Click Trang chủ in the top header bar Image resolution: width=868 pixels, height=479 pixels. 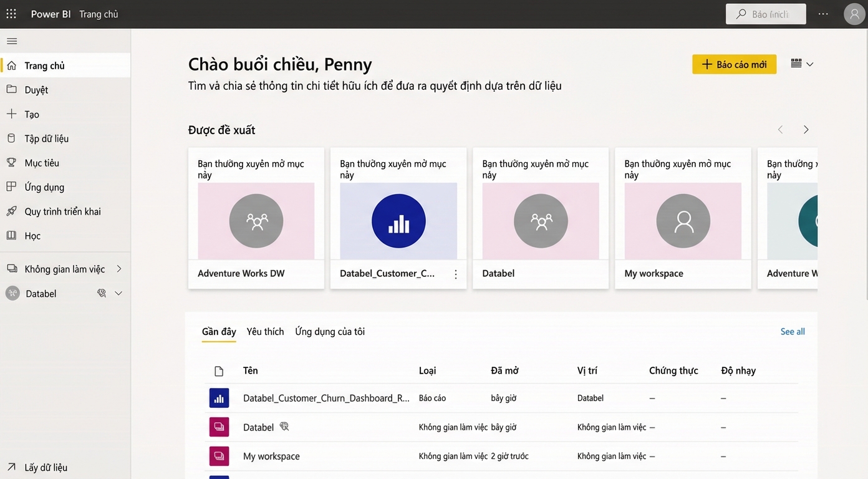99,14
